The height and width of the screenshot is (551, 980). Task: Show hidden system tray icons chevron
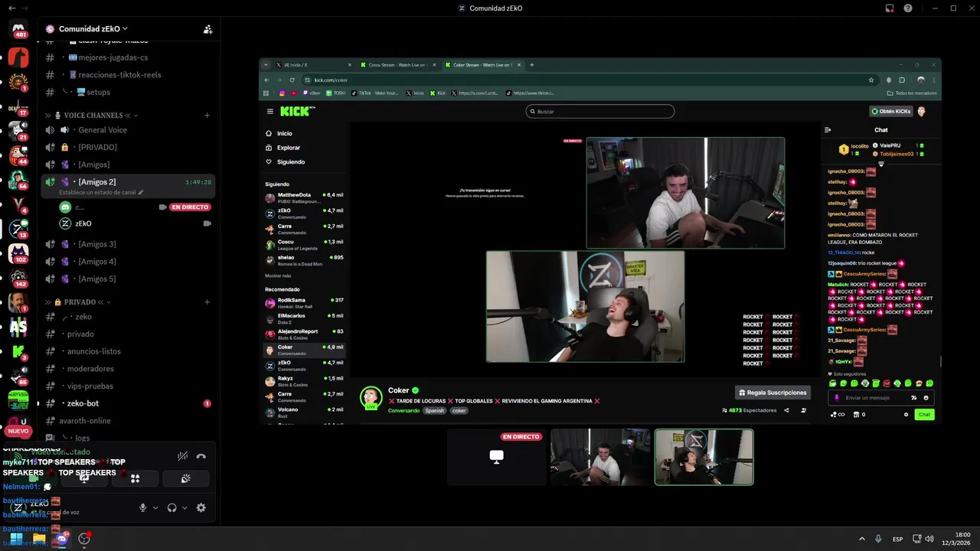[862, 539]
